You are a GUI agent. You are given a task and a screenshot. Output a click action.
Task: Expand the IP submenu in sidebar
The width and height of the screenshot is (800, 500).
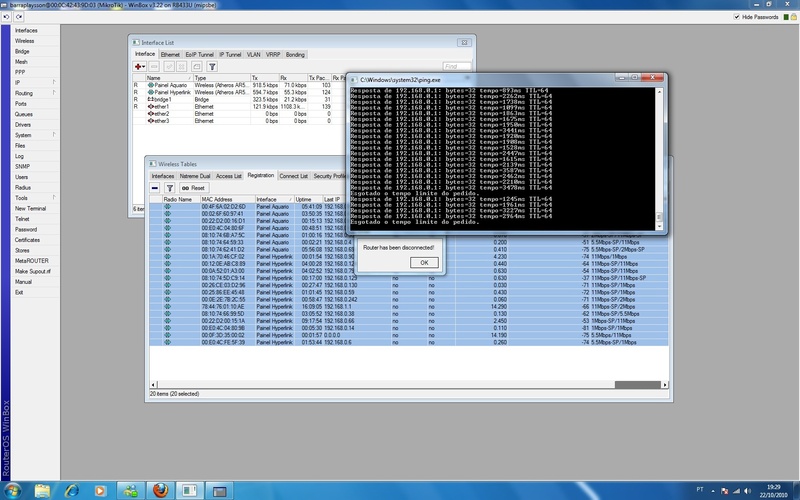(x=54, y=82)
